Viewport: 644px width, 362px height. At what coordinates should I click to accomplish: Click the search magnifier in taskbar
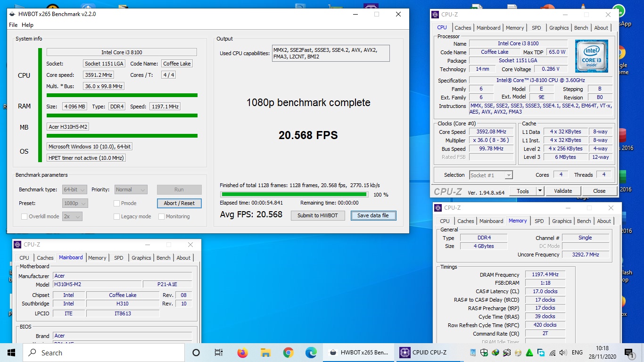tap(32, 353)
